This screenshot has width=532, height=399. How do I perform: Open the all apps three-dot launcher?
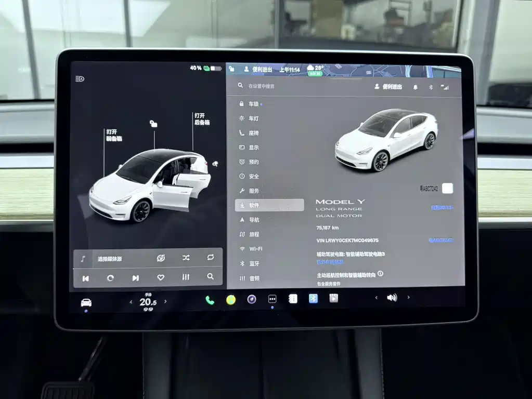(x=272, y=299)
